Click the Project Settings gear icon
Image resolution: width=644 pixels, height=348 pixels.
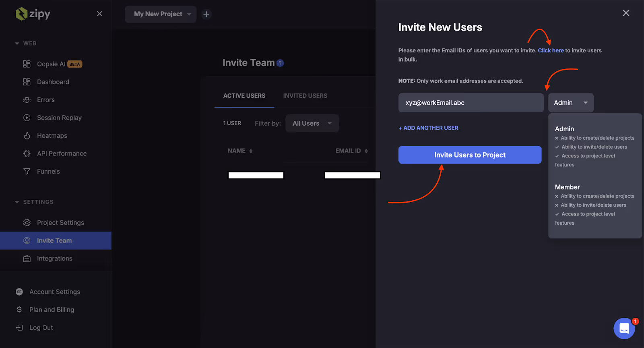click(x=27, y=223)
